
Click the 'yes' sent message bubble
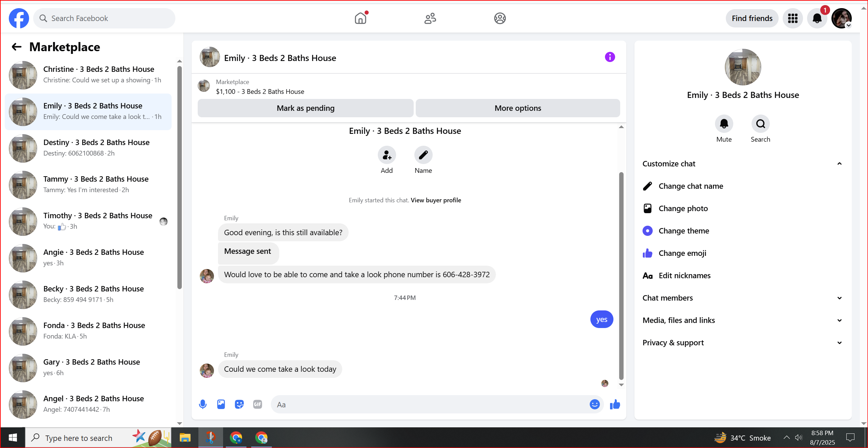pos(602,319)
